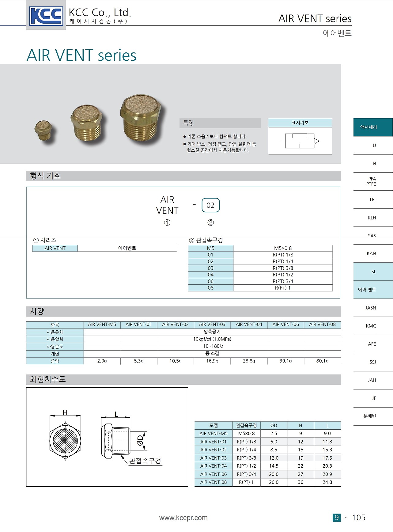The image size is (393, 532).
Task: Click the ØD column header in dimension table
Action: tap(274, 425)
